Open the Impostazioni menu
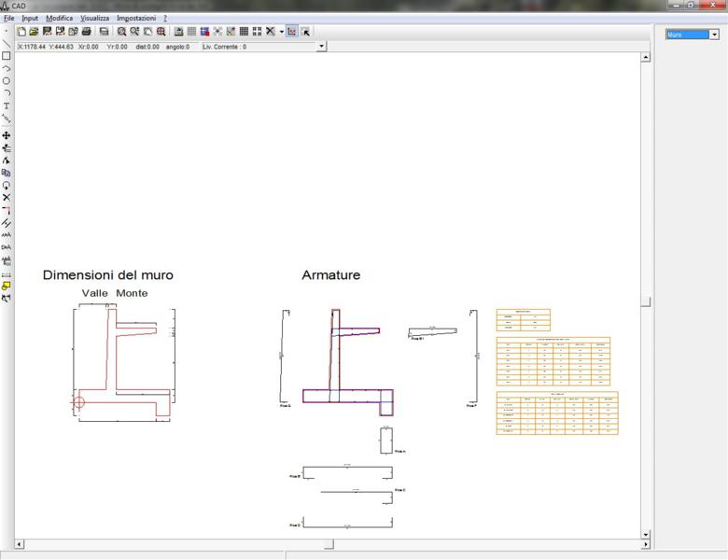The image size is (728, 560). click(x=136, y=18)
